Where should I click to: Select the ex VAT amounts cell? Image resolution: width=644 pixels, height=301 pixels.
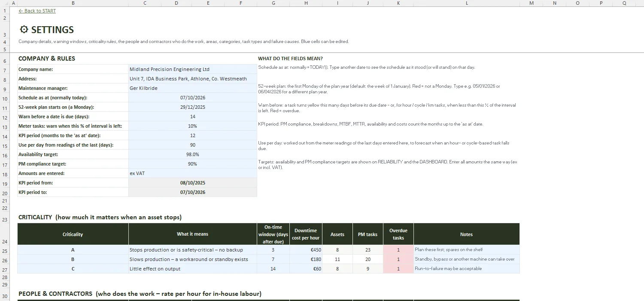click(192, 173)
